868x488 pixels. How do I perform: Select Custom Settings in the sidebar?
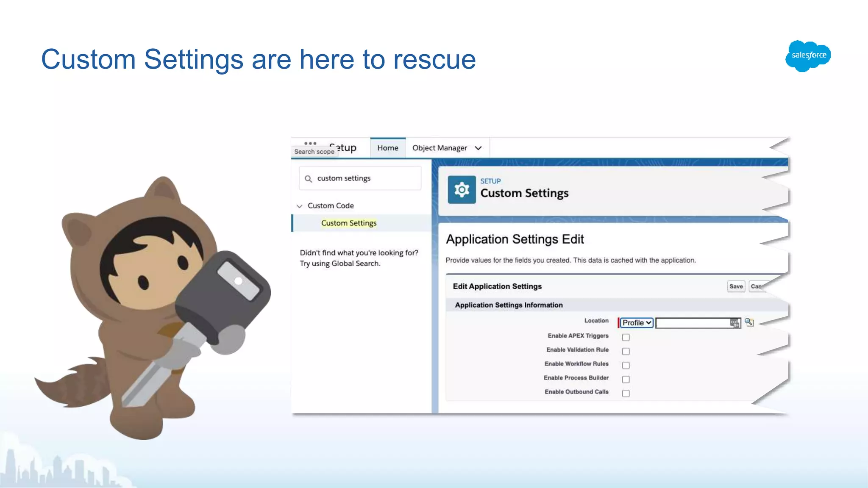click(x=349, y=223)
